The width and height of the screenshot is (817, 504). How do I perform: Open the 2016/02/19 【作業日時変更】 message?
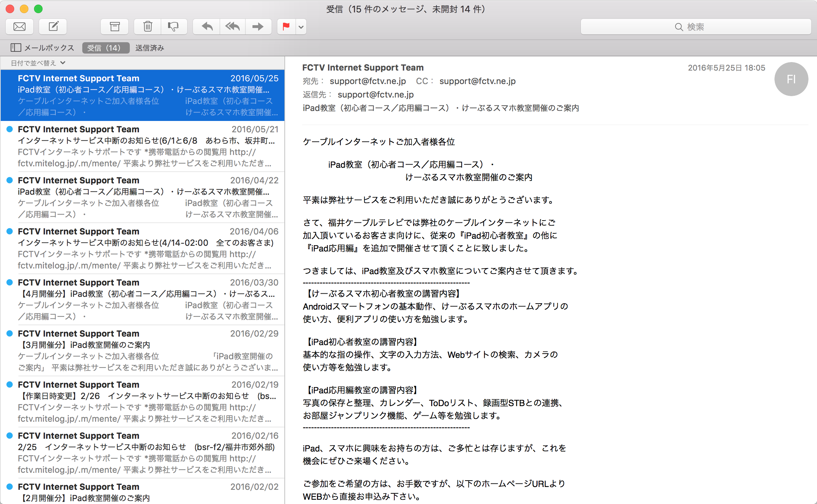click(143, 401)
